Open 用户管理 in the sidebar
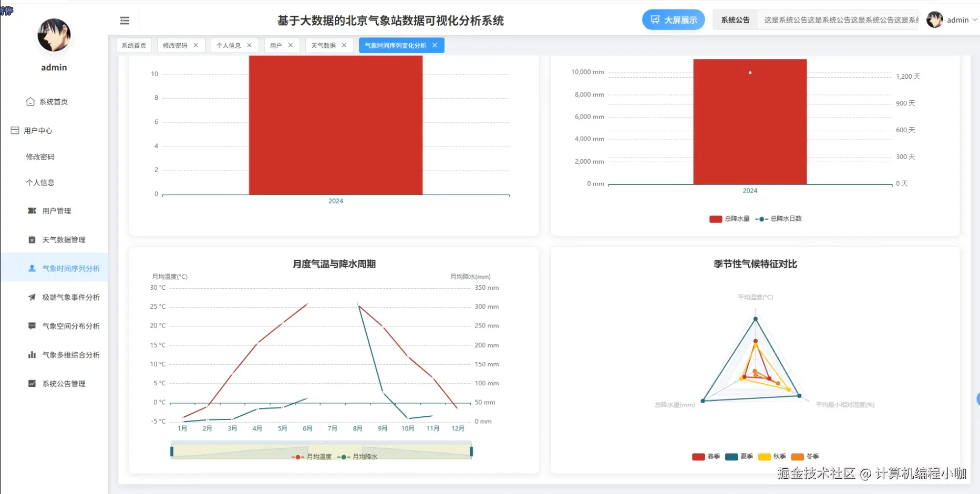980x494 pixels. tap(56, 211)
